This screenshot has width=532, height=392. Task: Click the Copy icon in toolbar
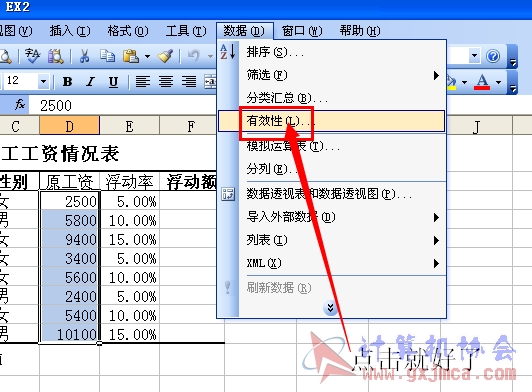click(107, 56)
